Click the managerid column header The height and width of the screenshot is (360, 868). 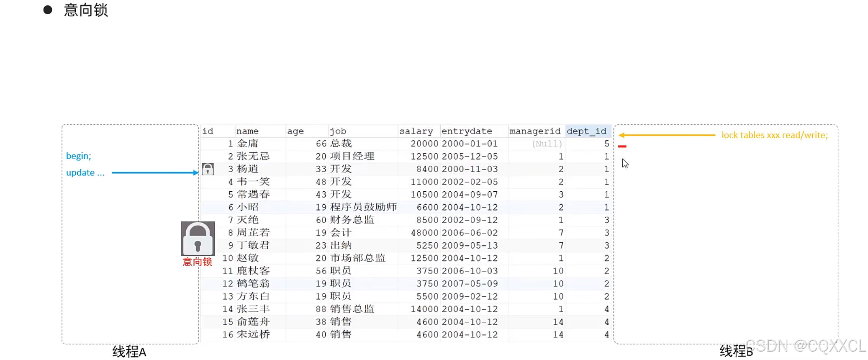pos(535,131)
